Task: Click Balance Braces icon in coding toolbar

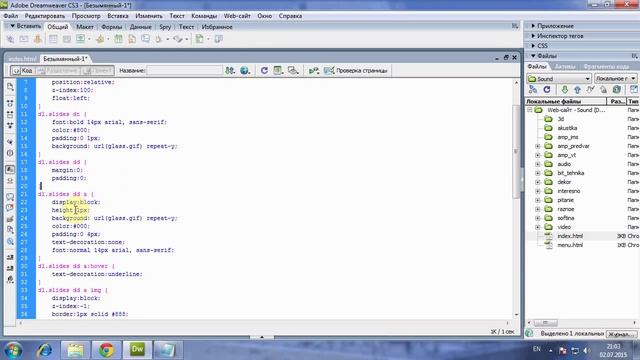Action: pos(10,153)
